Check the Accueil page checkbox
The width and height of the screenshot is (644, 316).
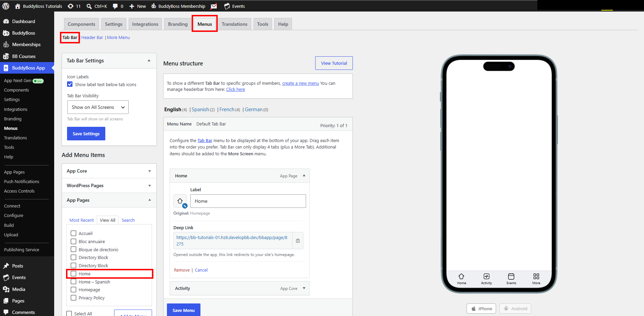pos(73,233)
